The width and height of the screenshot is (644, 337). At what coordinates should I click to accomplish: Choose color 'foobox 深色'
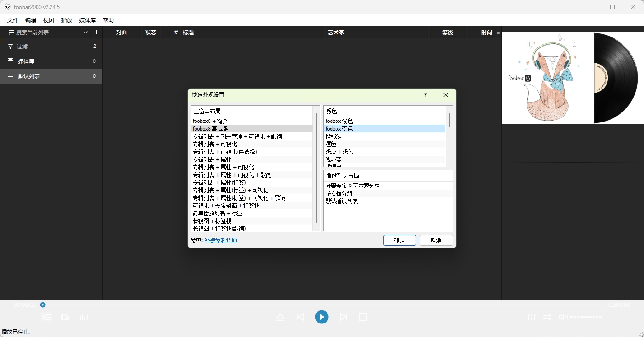[384, 129]
